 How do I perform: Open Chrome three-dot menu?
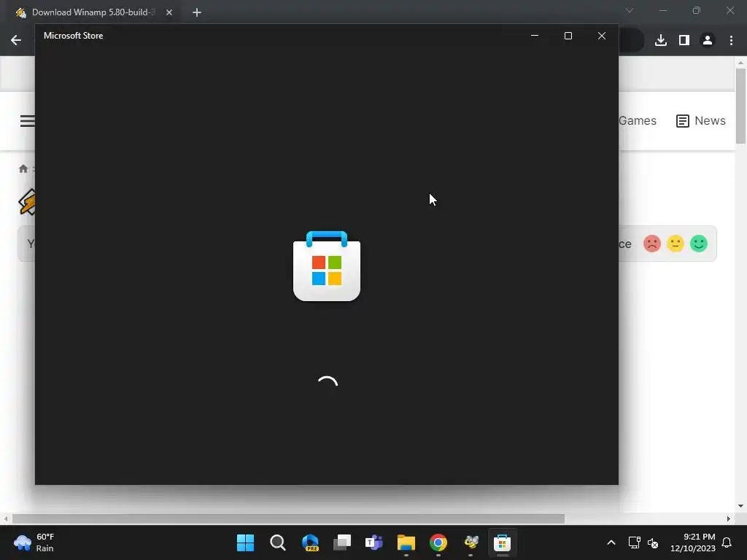[731, 40]
